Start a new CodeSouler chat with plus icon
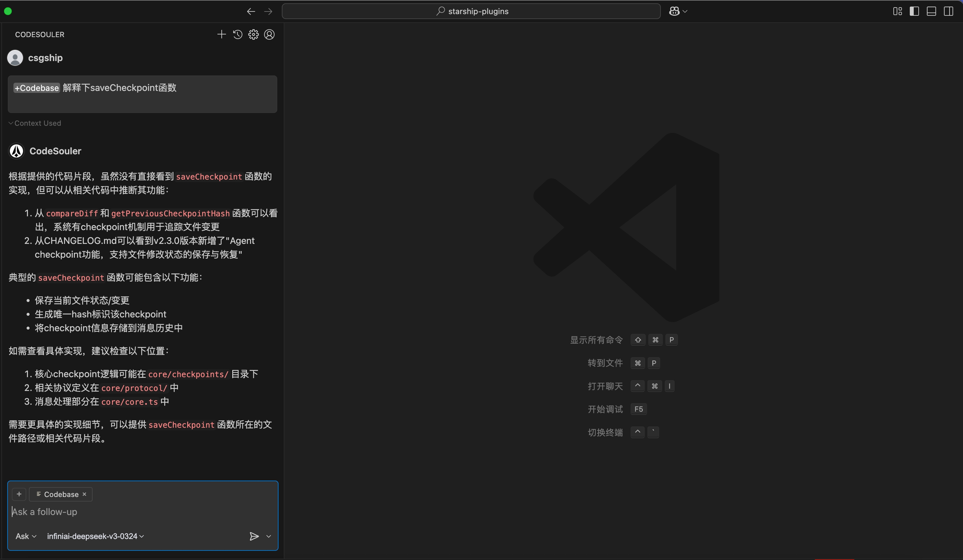The width and height of the screenshot is (963, 560). [221, 34]
